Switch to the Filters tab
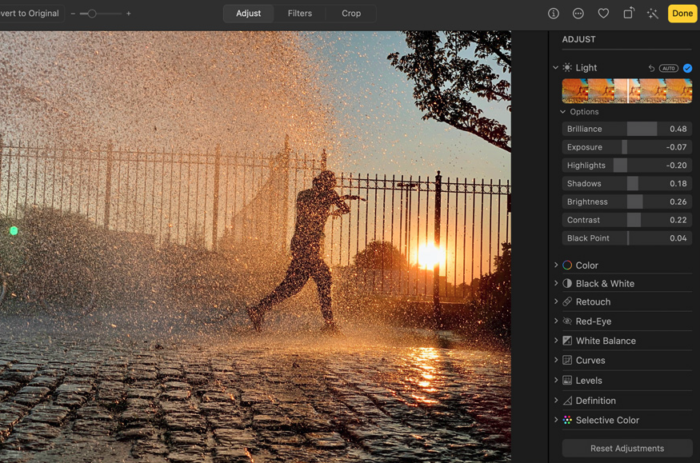Viewport: 700px width, 463px height. click(299, 14)
